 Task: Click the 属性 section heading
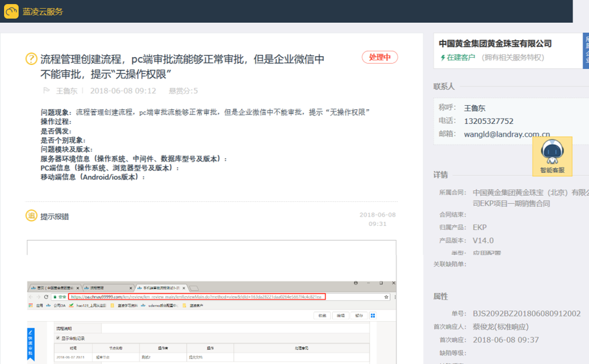pyautogui.click(x=440, y=296)
